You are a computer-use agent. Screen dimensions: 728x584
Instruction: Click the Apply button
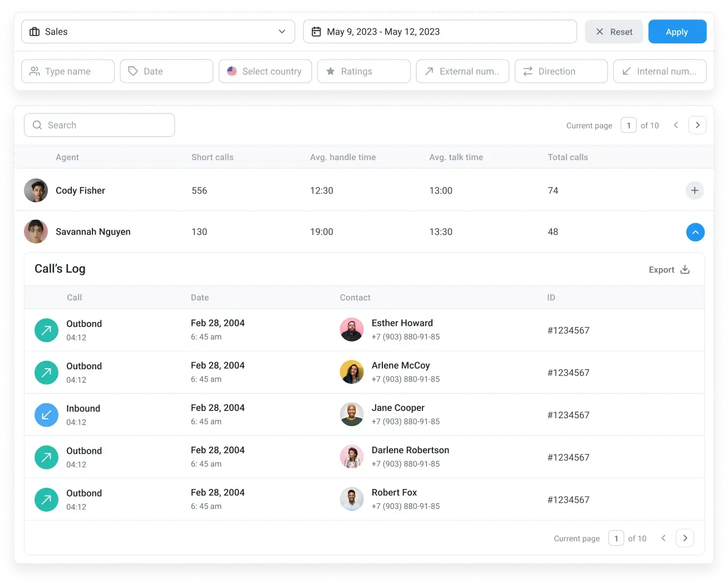click(x=677, y=32)
